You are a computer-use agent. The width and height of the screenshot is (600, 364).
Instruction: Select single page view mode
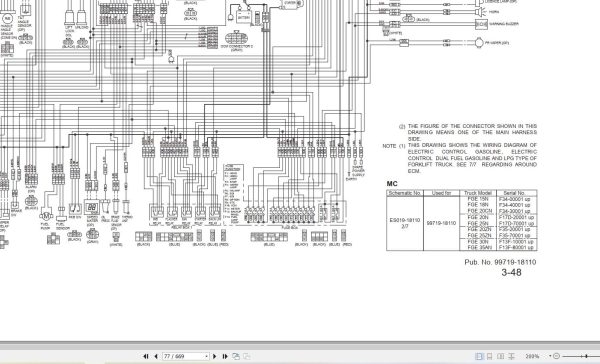point(479,356)
